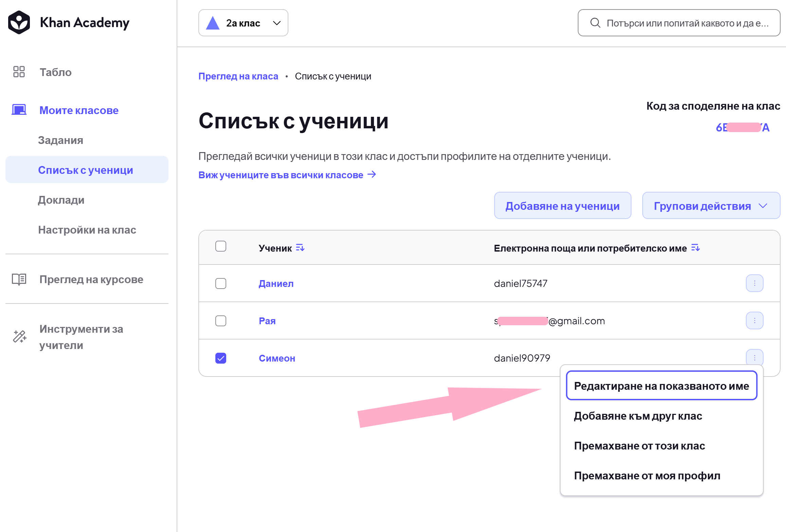This screenshot has width=786, height=532.
Task: Expand the 2а клас class dropdown
Action: point(243,23)
